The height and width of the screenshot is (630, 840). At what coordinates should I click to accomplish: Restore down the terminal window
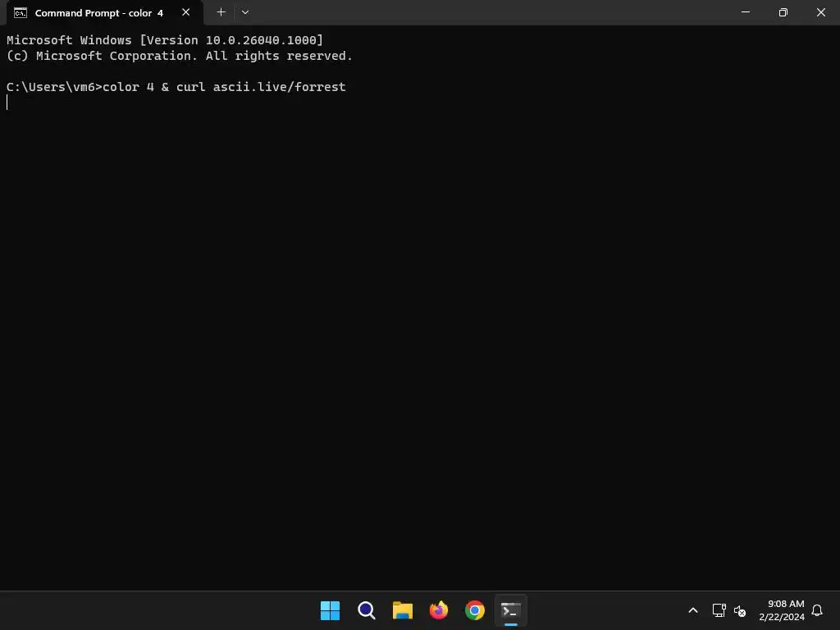tap(783, 11)
